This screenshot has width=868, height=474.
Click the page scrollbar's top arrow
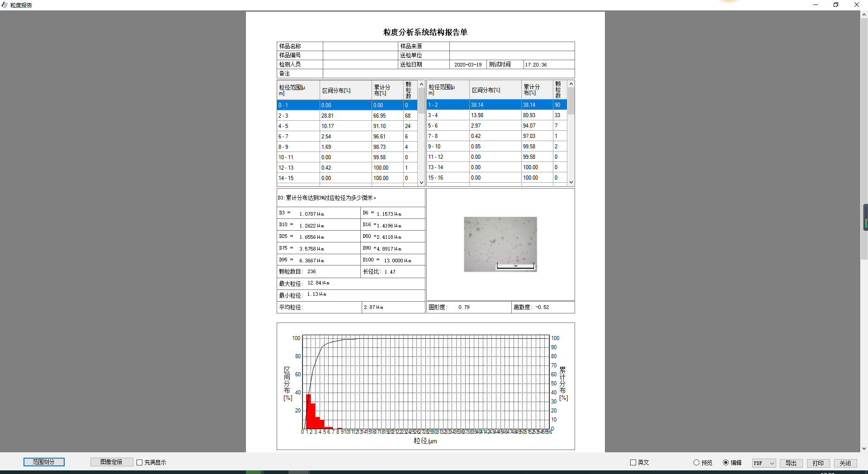point(864,14)
